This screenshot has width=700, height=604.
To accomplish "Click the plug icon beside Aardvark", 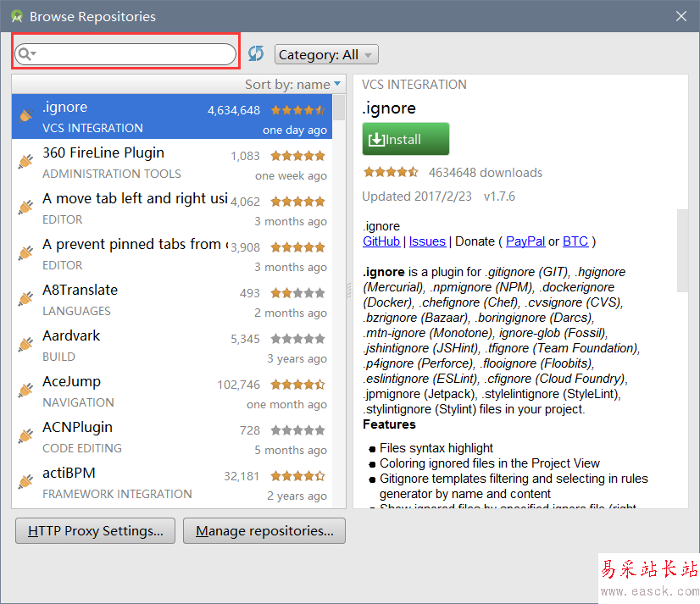I will click(26, 345).
